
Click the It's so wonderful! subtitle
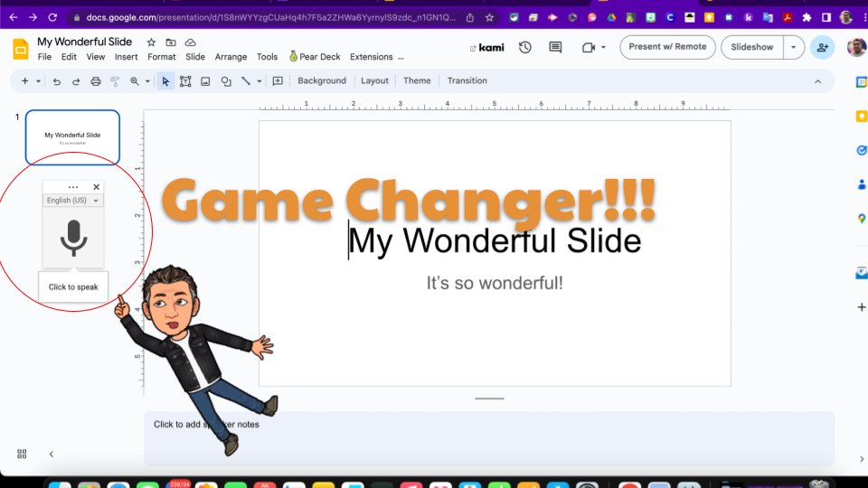[x=495, y=283]
